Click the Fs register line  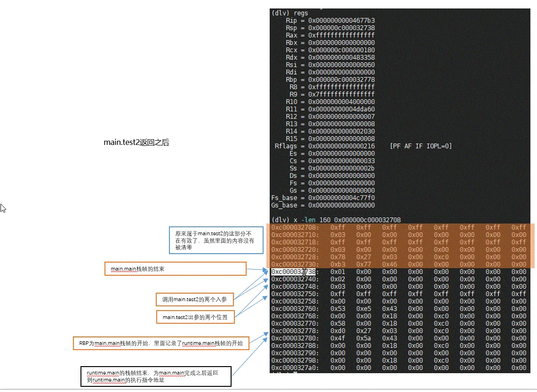click(332, 183)
